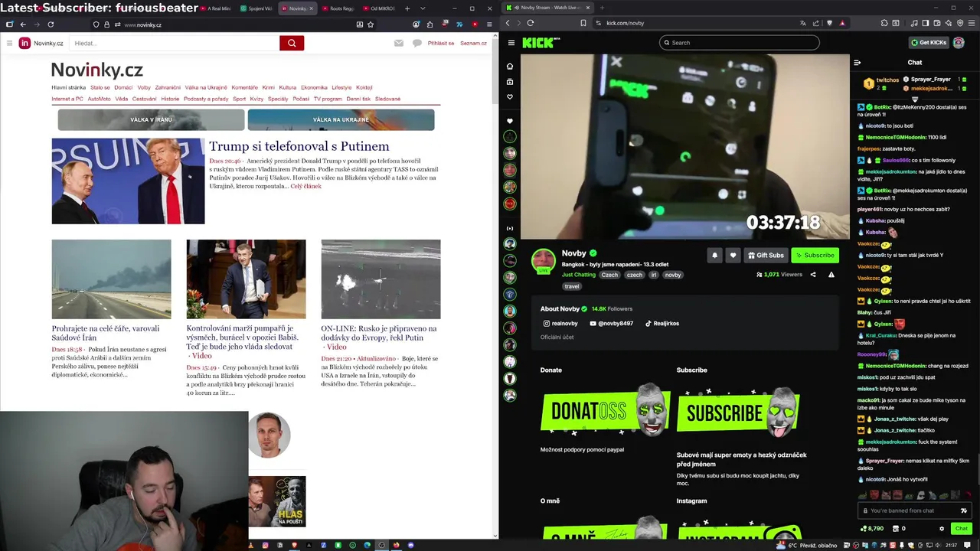Expand the Firefox list-all-tabs arrow
The width and height of the screenshot is (980, 551).
pyautogui.click(x=423, y=8)
